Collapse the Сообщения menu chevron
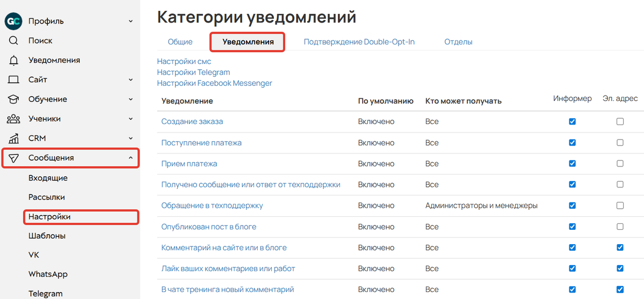This screenshot has width=644, height=299. click(131, 158)
